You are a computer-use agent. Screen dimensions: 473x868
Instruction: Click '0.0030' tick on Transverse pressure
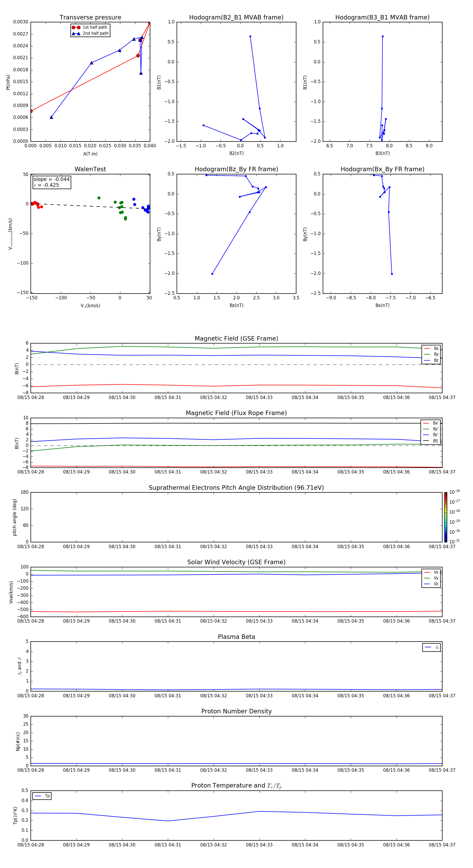[x=20, y=22]
